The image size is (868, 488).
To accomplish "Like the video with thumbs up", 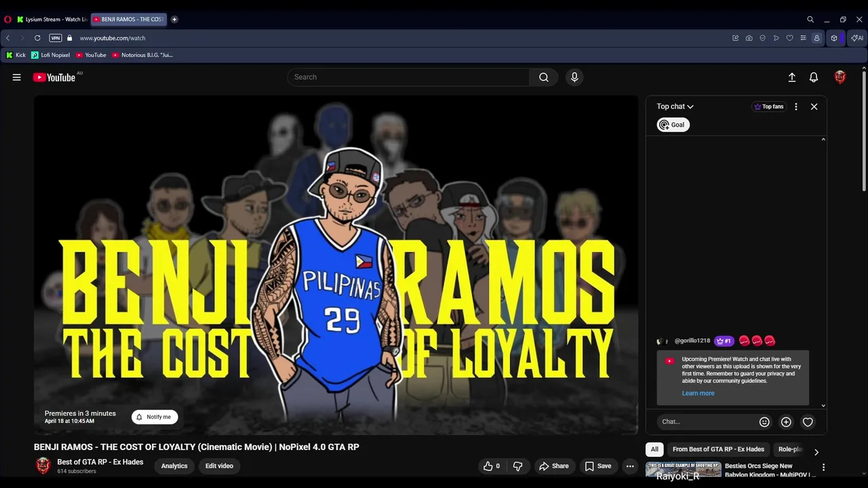I will tap(492, 466).
